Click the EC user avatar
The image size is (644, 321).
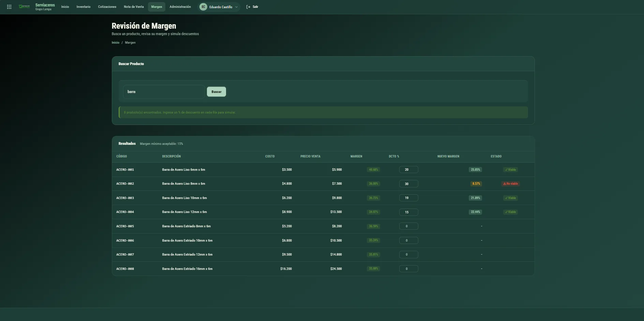(x=203, y=7)
